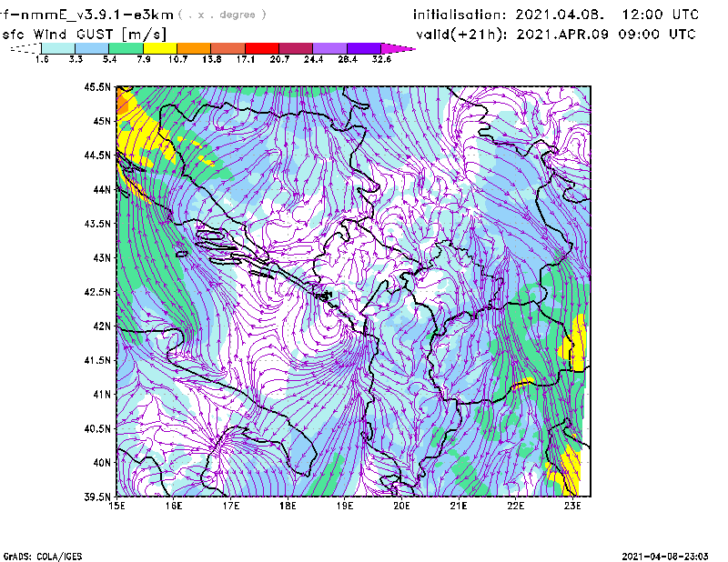Click the '32.6' colorbar value
Viewport: 728px width, 562px height.
381,59
